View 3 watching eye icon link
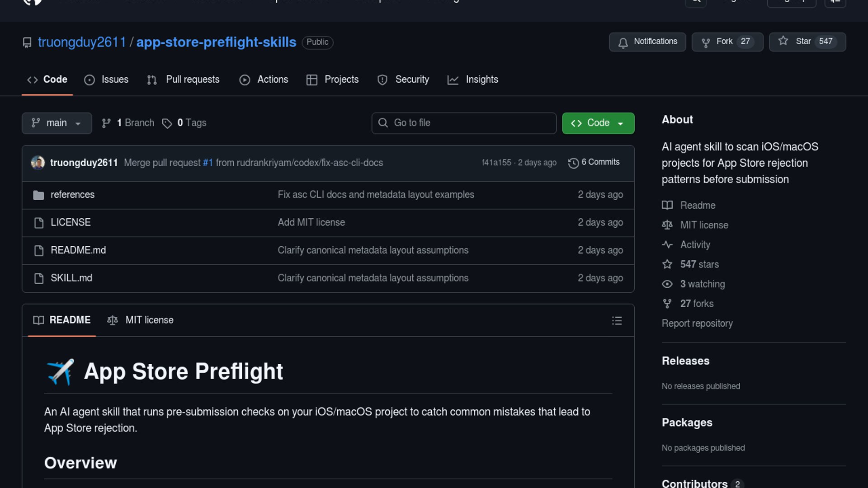Screen dimensions: 868x488 coord(667,284)
